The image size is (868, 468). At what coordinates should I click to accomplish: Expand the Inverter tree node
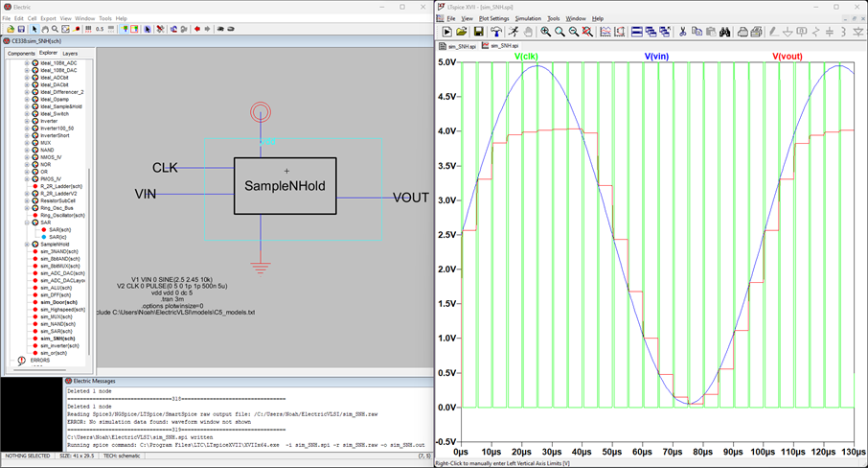click(x=27, y=121)
